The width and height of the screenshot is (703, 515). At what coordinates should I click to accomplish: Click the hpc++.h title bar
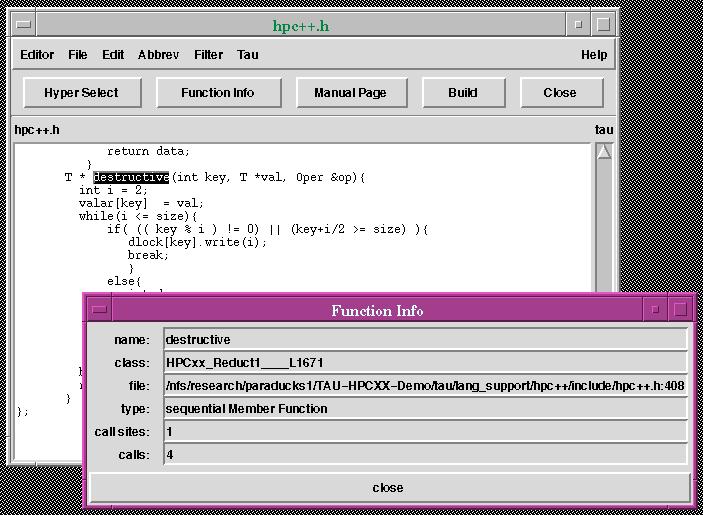pyautogui.click(x=301, y=25)
